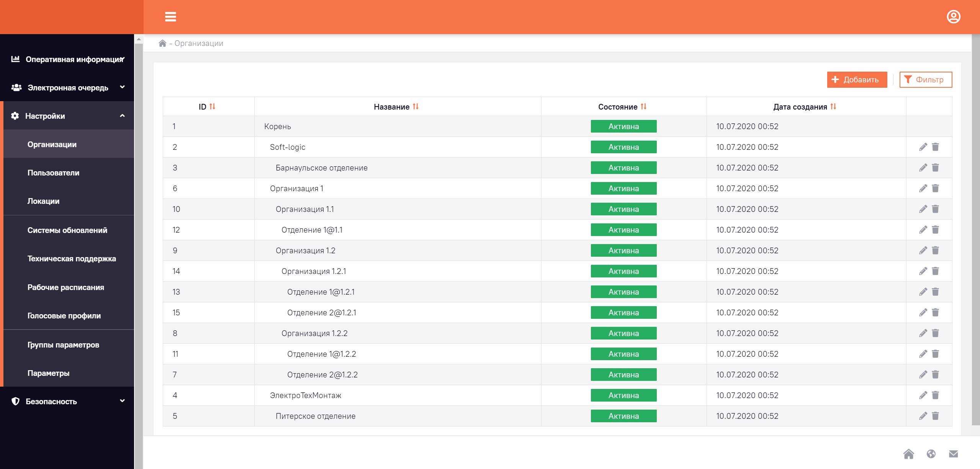Edit the Soft-logic organization
This screenshot has width=980, height=469.
click(923, 147)
